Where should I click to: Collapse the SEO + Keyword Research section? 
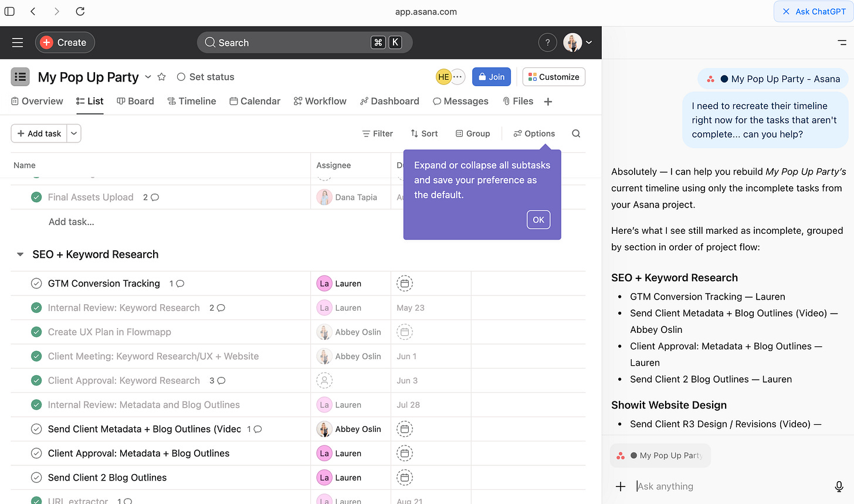pyautogui.click(x=20, y=254)
